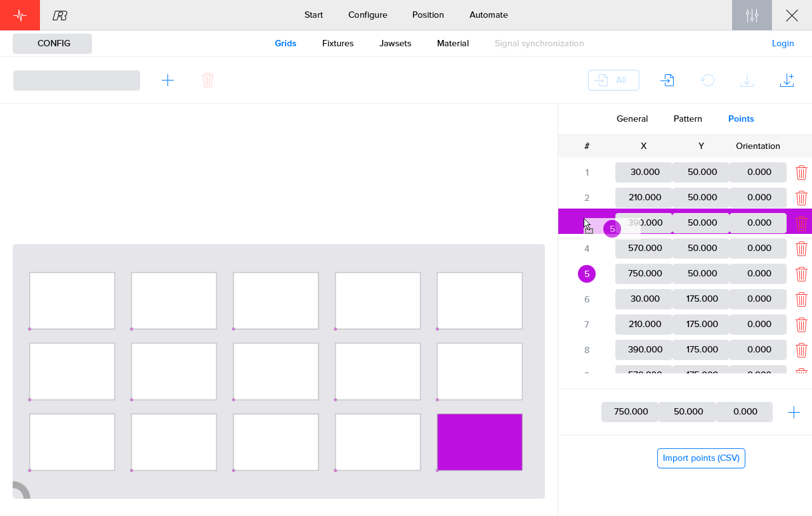Select point number 5 purple badge
The width and height of the screenshot is (812, 516).
click(587, 274)
